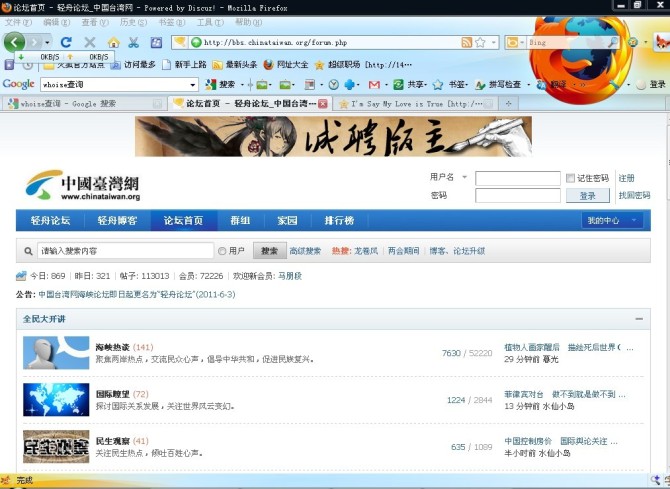Open the 文件 menu

pyautogui.click(x=18, y=22)
